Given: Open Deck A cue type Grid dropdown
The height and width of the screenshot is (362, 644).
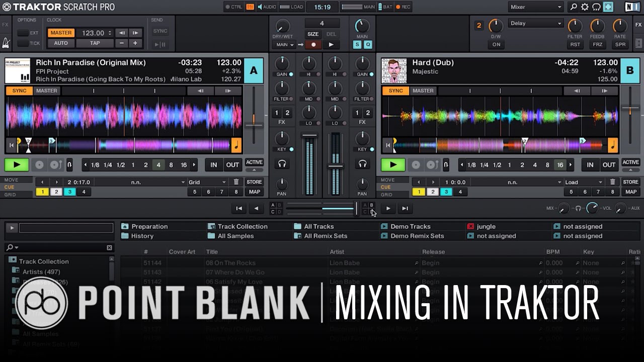Looking at the screenshot, I should point(208,182).
